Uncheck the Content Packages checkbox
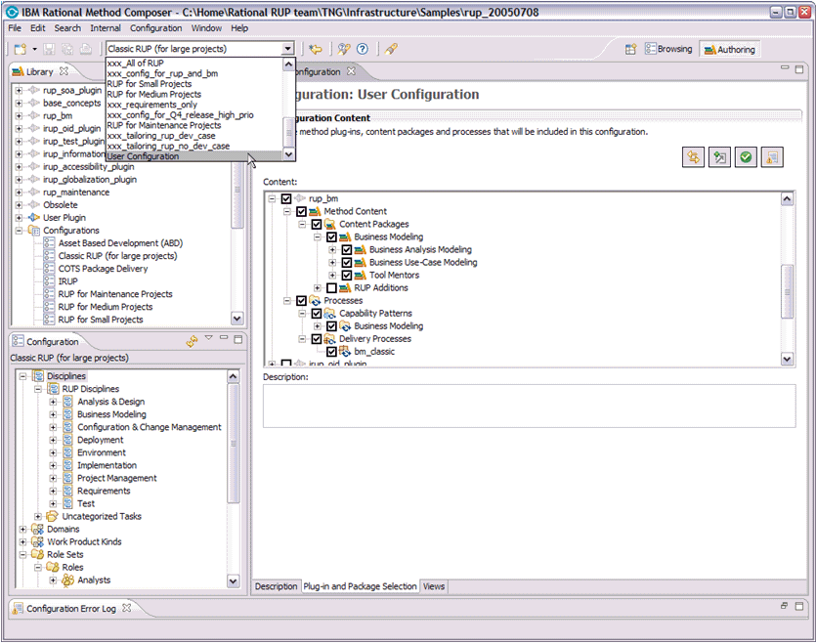This screenshot has width=816, height=644. pos(317,225)
